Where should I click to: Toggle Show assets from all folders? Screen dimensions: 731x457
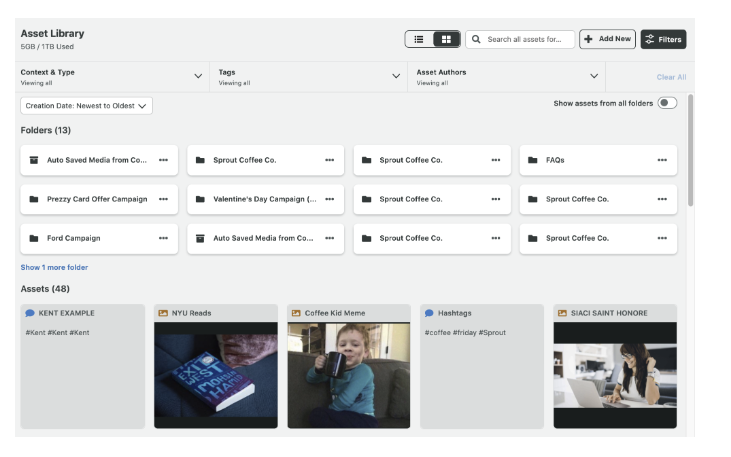666,103
